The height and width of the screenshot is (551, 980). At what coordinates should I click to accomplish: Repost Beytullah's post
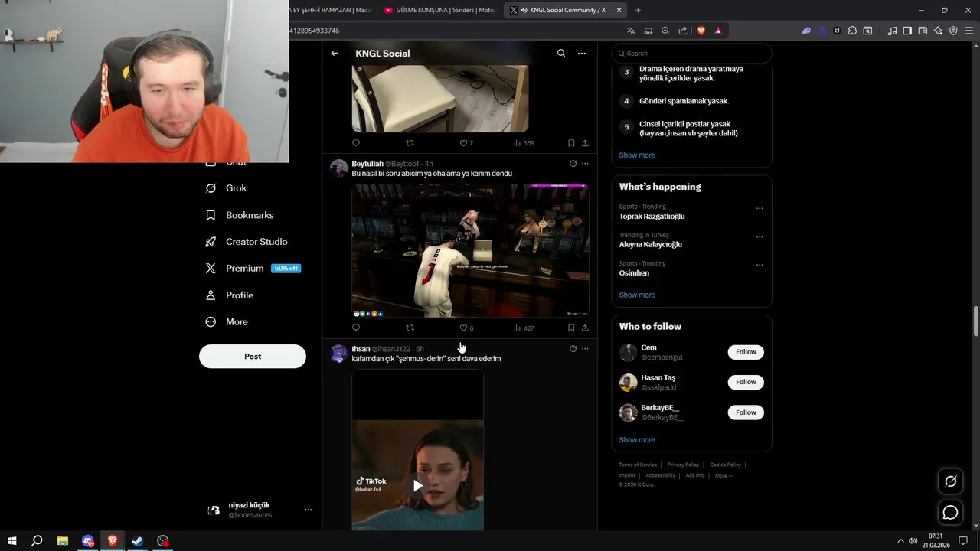410,328
